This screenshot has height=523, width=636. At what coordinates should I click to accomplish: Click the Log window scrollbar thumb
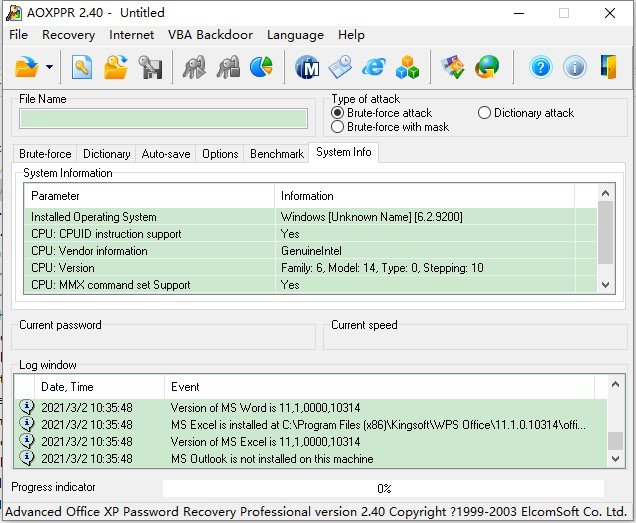(x=615, y=441)
